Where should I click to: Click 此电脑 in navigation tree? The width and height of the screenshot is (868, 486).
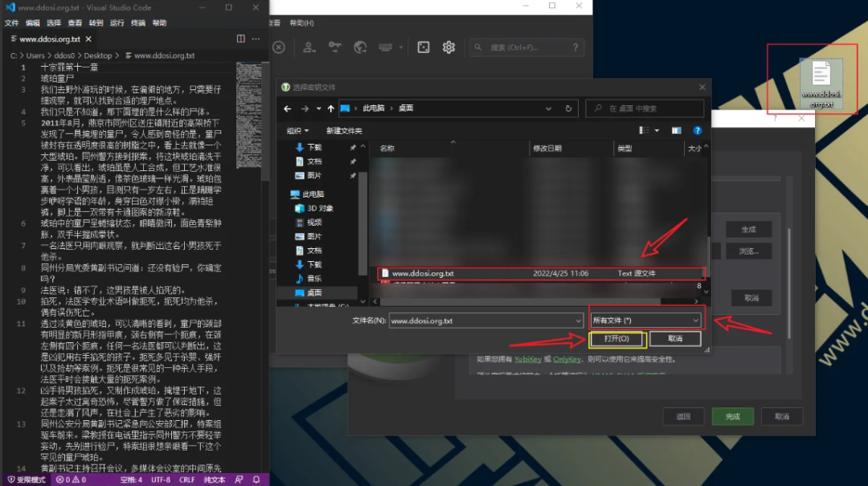(x=313, y=194)
